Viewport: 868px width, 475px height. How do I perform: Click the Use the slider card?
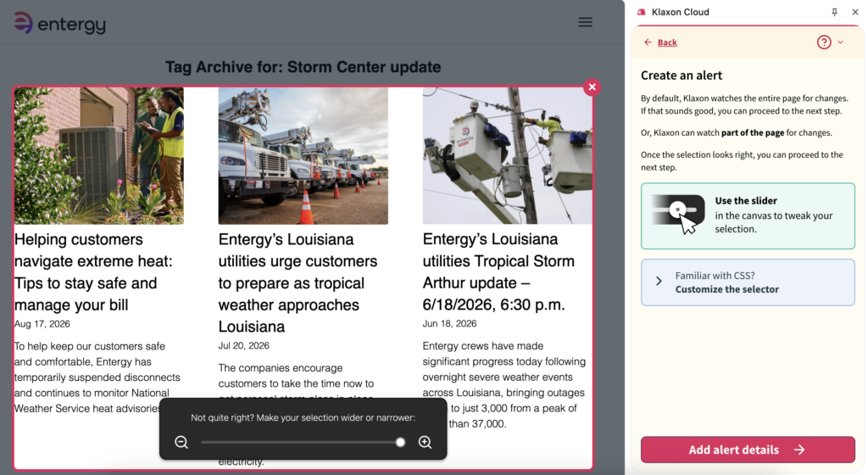pos(748,216)
